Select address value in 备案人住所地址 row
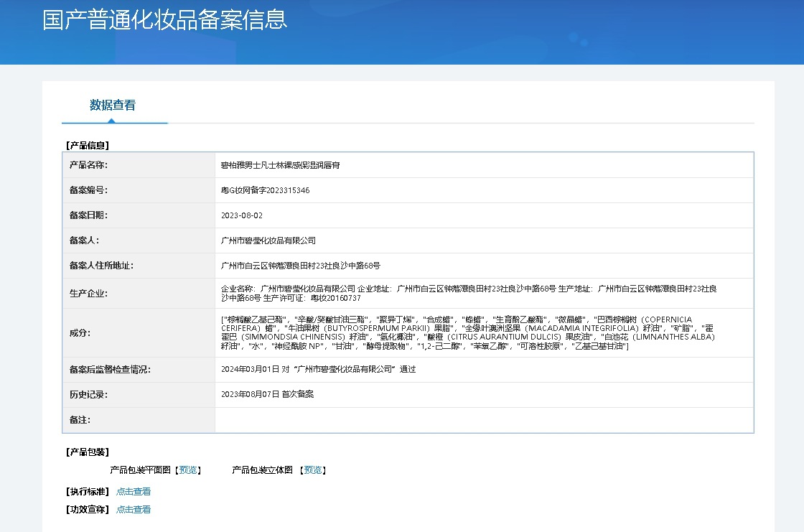Image resolution: width=804 pixels, height=532 pixels. pyautogui.click(x=301, y=266)
